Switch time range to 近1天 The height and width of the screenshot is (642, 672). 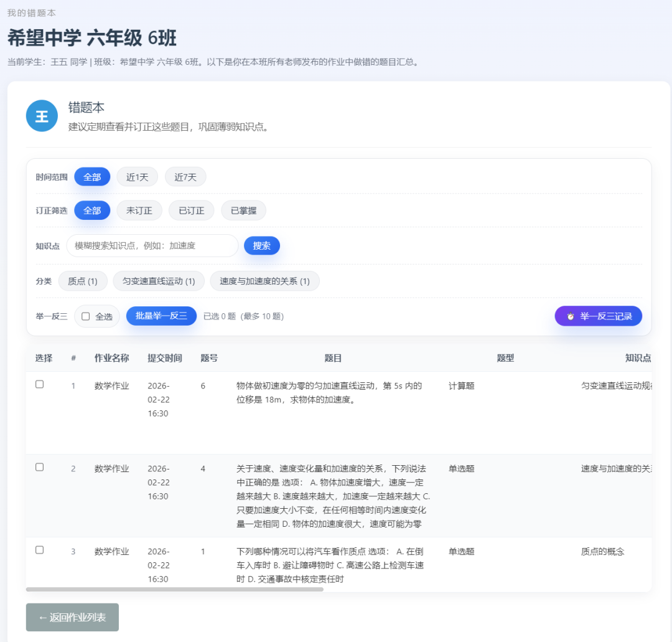point(137,177)
